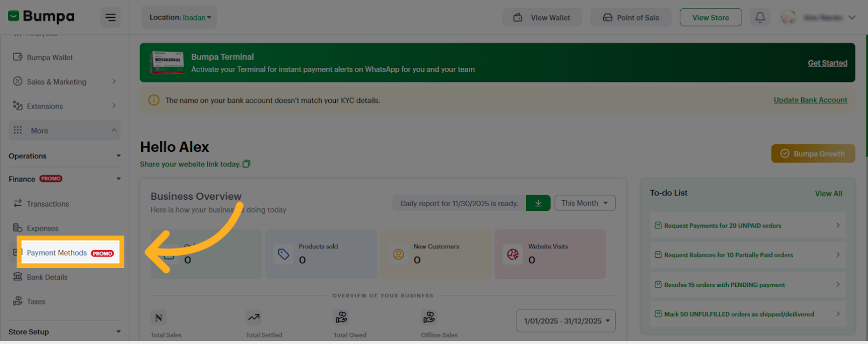
Task: Click the KYC warning info icon
Action: [x=154, y=100]
